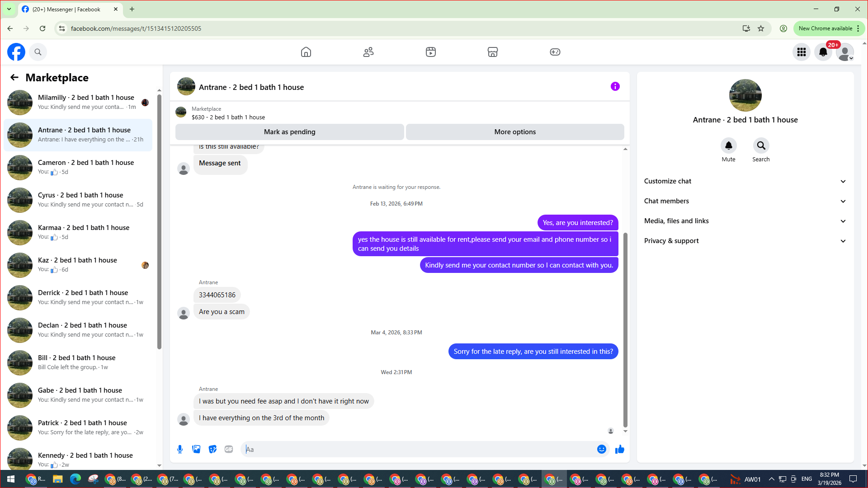Image resolution: width=868 pixels, height=488 pixels.
Task: Open the emoji picker in the message box
Action: coord(601,449)
